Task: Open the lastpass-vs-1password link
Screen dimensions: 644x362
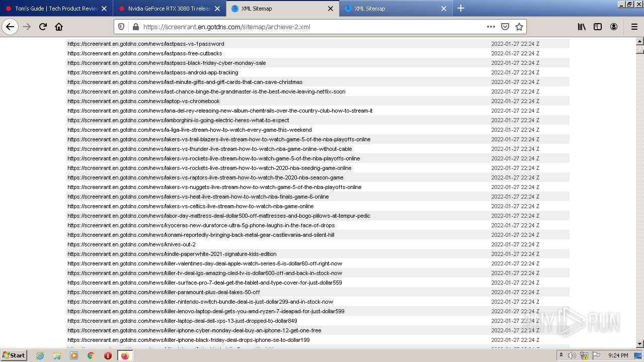Action: click(146, 44)
